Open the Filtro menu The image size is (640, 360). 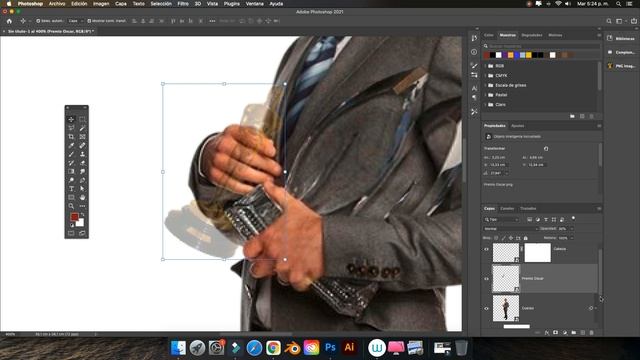tap(183, 4)
